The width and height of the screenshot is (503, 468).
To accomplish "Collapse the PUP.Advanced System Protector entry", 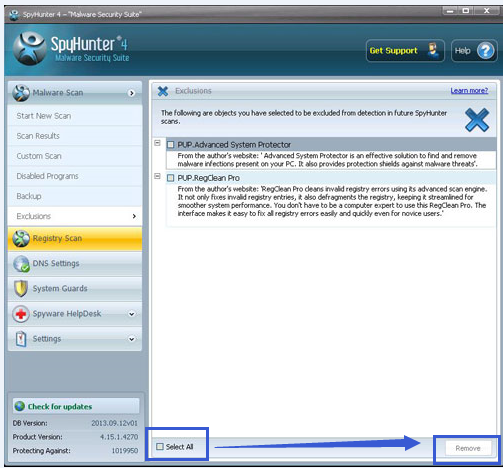I will 157,143.
